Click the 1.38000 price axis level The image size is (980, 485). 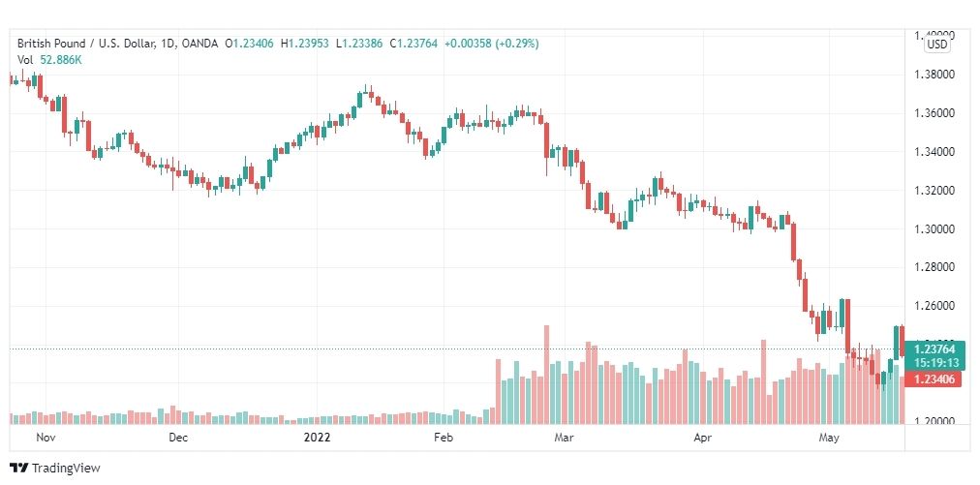tap(935, 75)
